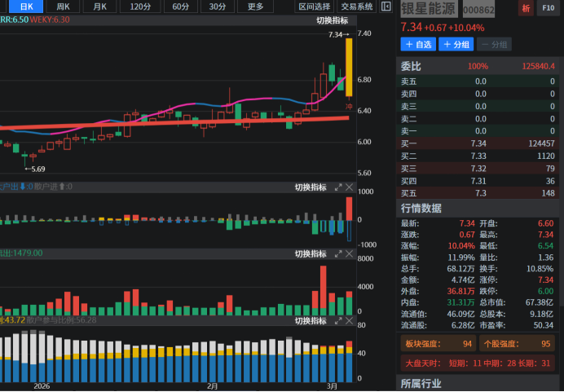Expand the volume sub-chart to full size
Image resolution: width=564 pixels, height=392 pixels.
click(x=338, y=254)
